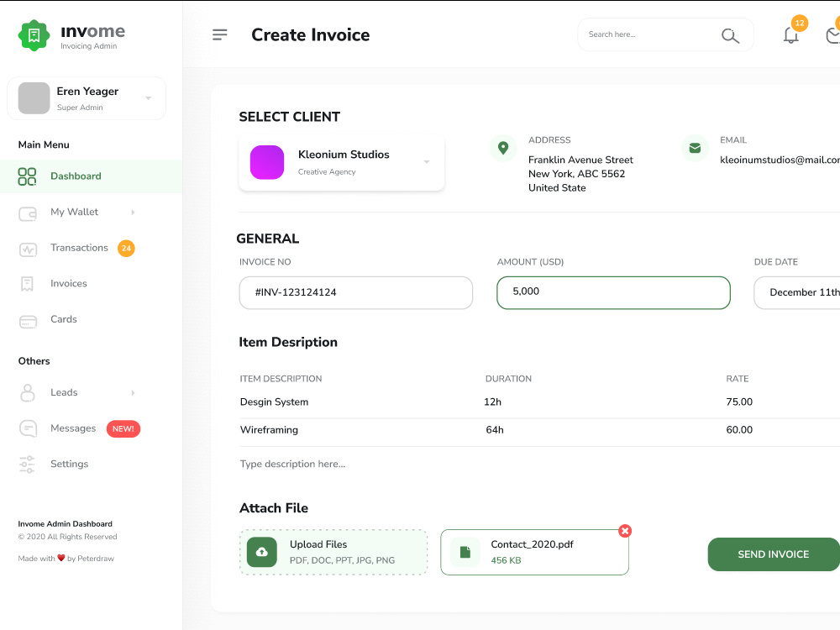
Task: Remove Contact_2020.pdf with red X
Action: 625,531
